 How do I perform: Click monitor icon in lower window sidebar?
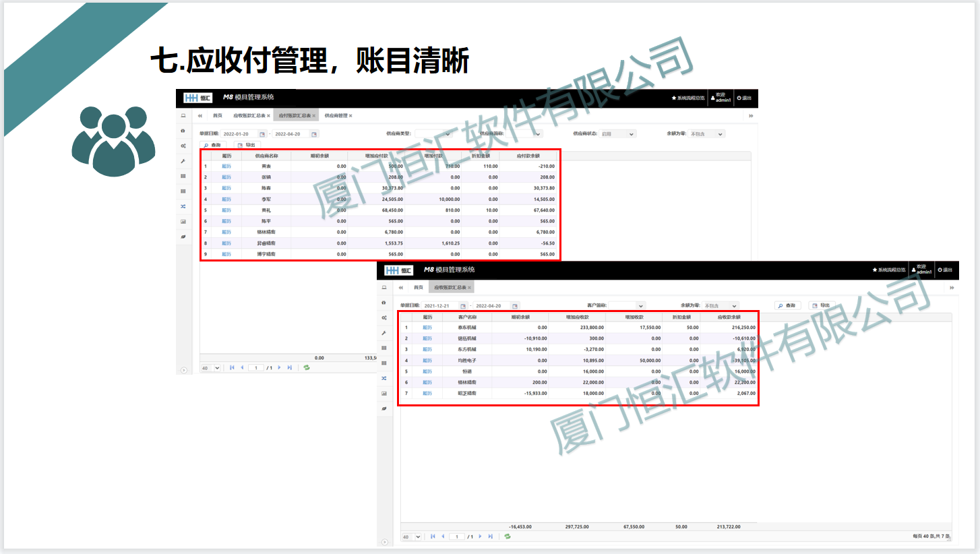[384, 287]
